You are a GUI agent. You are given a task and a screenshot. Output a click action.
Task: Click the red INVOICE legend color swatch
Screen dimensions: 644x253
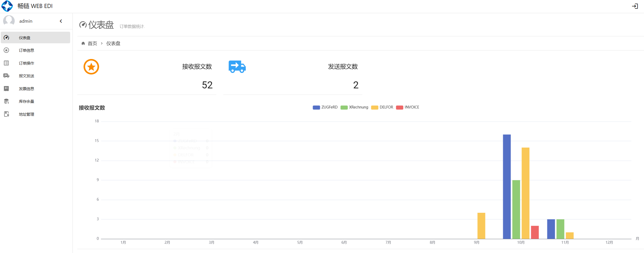(400, 107)
